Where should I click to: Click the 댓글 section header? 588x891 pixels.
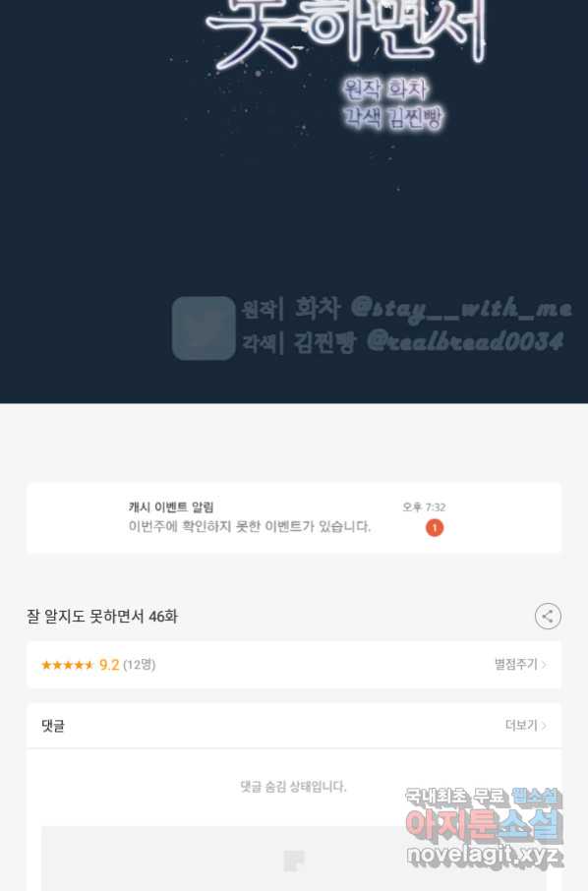coord(53,726)
